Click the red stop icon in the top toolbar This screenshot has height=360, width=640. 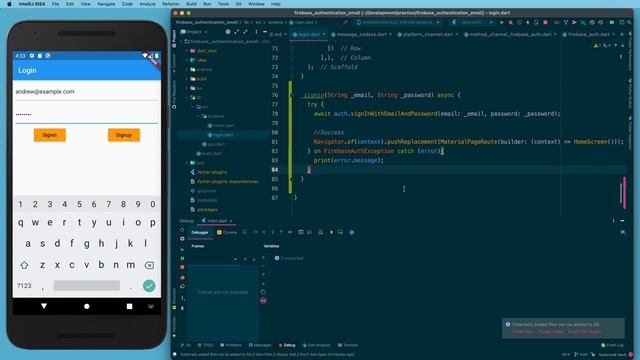click(545, 22)
